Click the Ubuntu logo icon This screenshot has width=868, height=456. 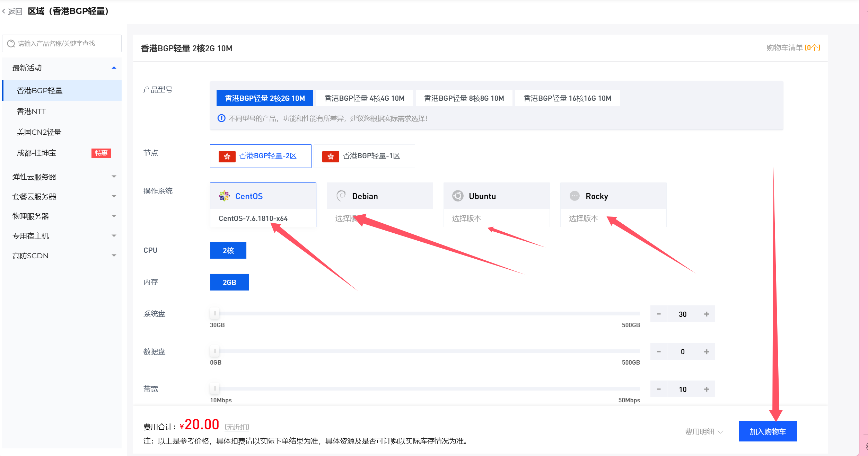[458, 196]
